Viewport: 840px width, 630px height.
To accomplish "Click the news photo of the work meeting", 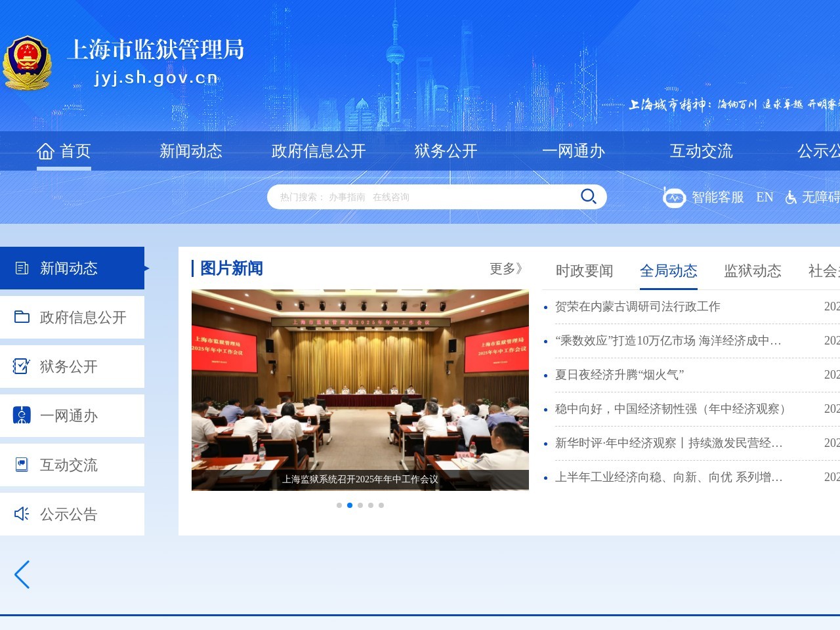I will click(x=360, y=381).
